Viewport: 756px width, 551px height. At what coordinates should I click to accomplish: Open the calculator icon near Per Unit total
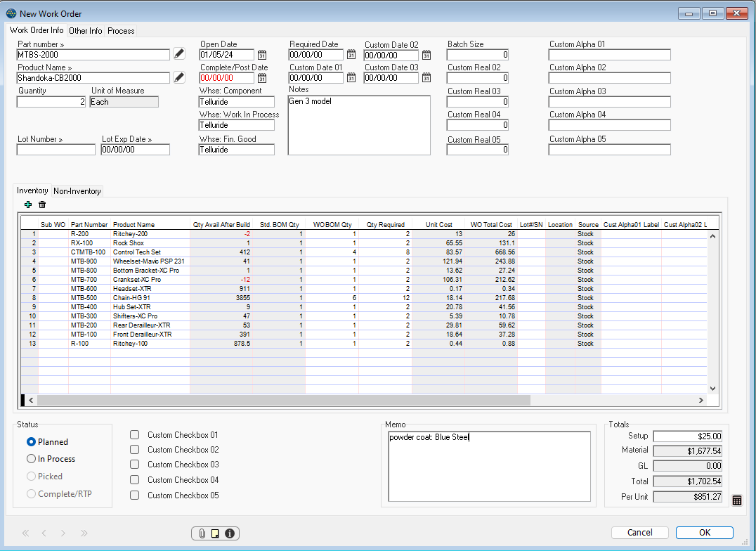point(736,500)
